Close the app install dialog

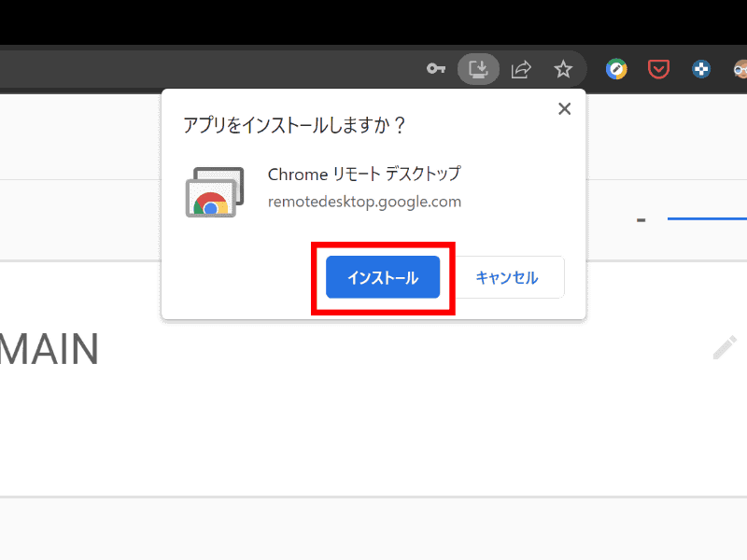point(564,109)
